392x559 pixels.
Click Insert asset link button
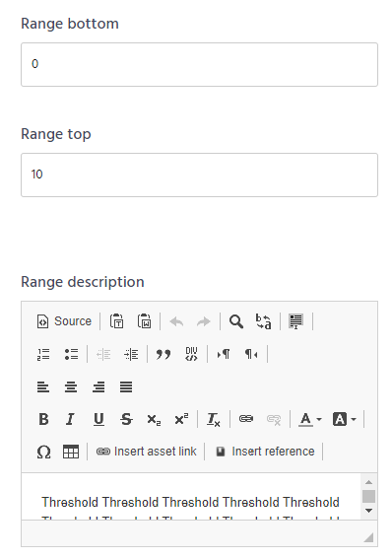point(147,452)
